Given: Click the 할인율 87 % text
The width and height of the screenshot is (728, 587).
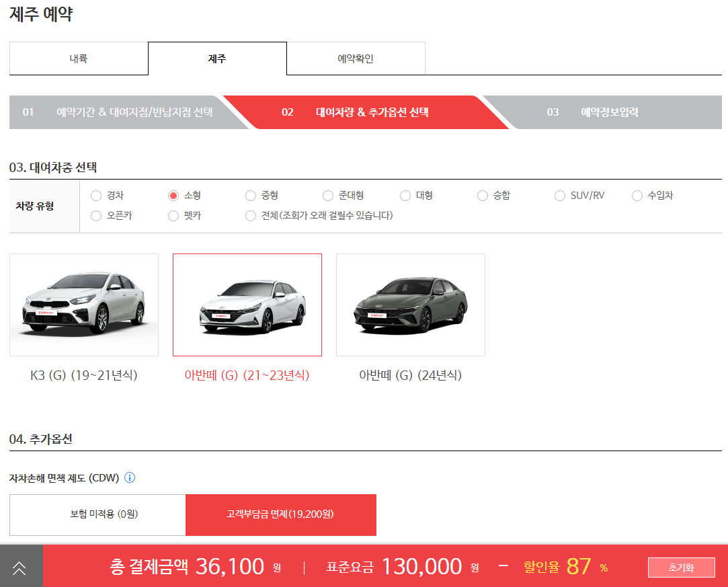Looking at the screenshot, I should [565, 567].
